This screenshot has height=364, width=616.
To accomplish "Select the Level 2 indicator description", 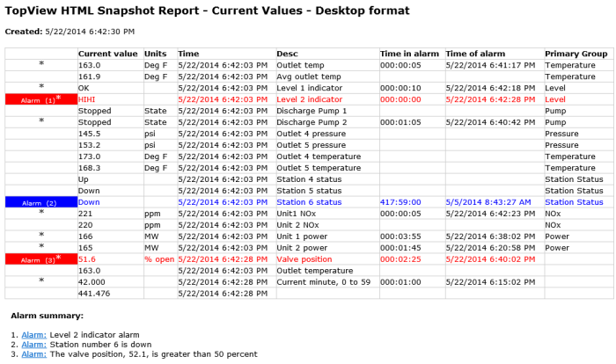I will click(309, 99).
